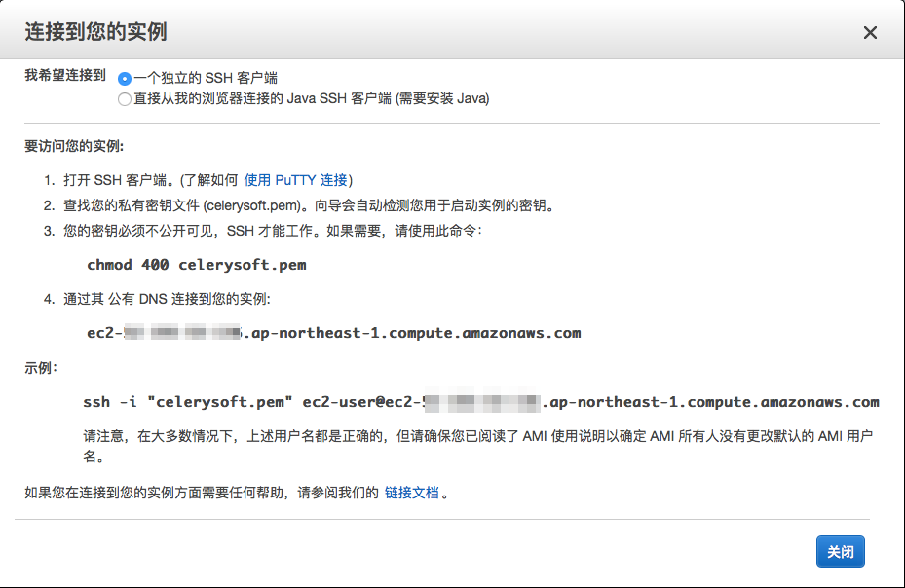Image resolution: width=905 pixels, height=588 pixels.
Task: Open the 链接文档 documentation link
Action: pyautogui.click(x=411, y=493)
